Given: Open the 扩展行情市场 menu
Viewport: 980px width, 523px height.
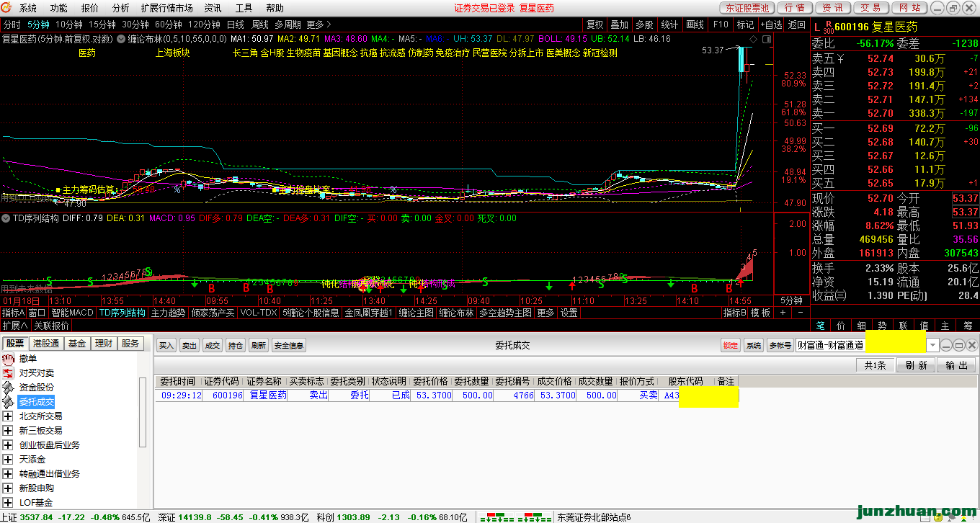Looking at the screenshot, I should point(167,8).
